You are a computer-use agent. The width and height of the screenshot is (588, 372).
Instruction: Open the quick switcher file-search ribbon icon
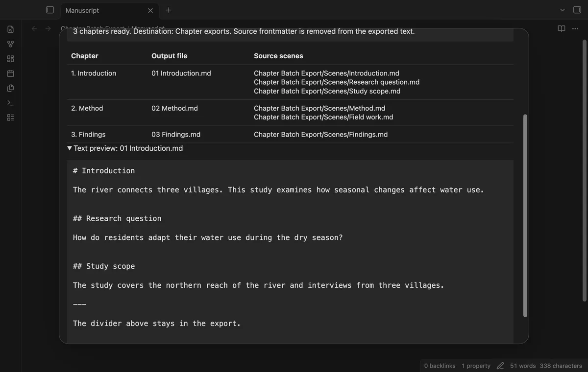(11, 29)
